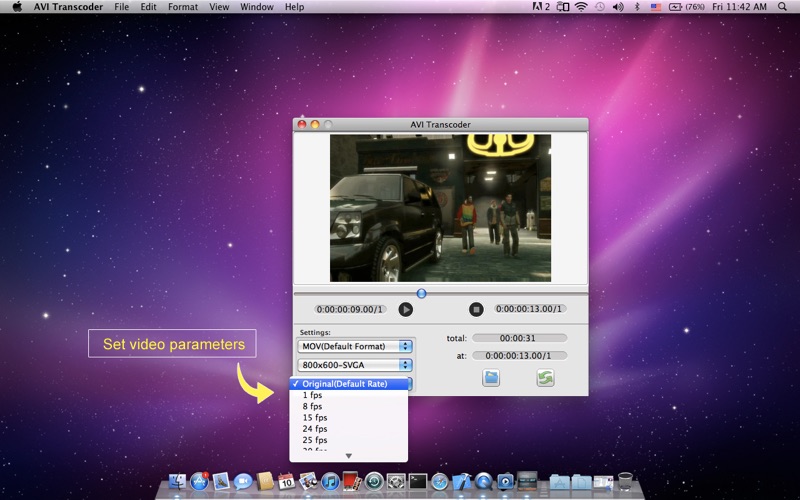Click the Time Machine menu bar icon
The image size is (800, 500).
pos(599,7)
